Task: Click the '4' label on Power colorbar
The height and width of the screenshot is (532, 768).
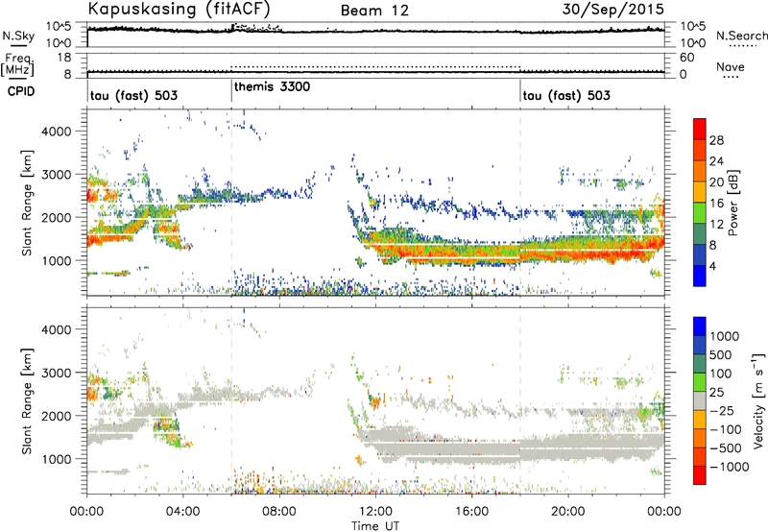Action: coord(712,267)
